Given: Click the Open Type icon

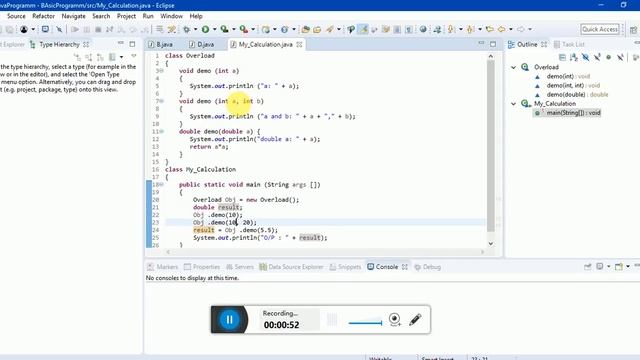Looking at the screenshot, I should click(x=305, y=29).
